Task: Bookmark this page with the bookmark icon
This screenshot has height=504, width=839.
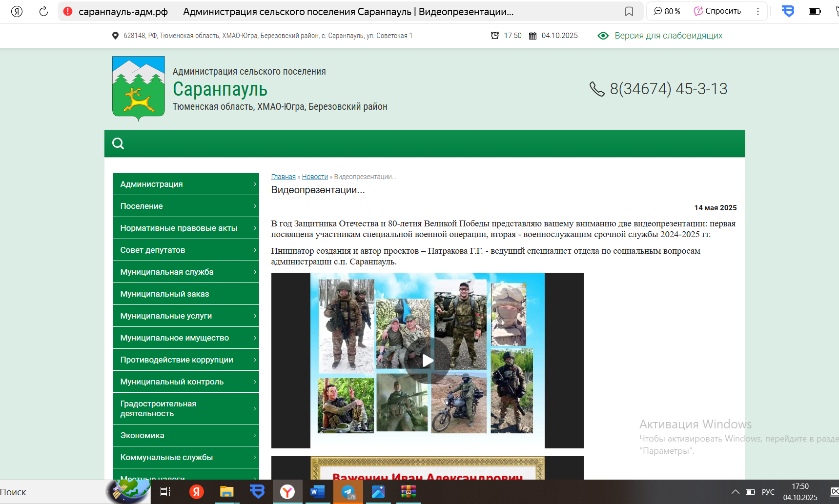Action: tap(629, 11)
